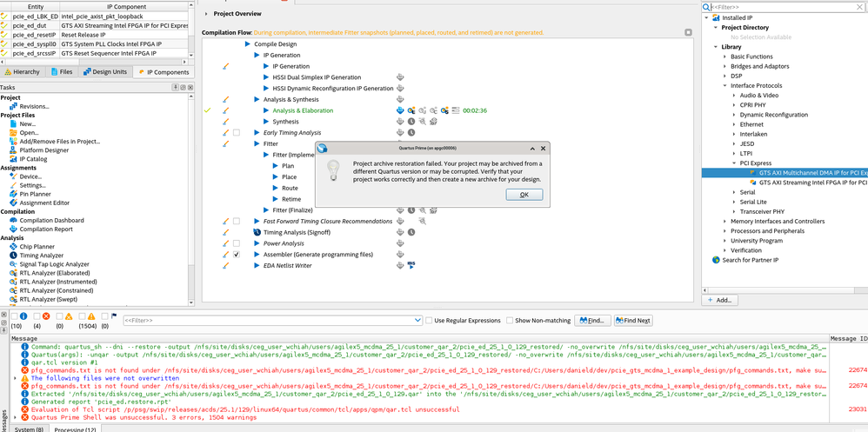Start Route stage with its play arrow
The height and width of the screenshot is (432, 868).
(x=276, y=188)
